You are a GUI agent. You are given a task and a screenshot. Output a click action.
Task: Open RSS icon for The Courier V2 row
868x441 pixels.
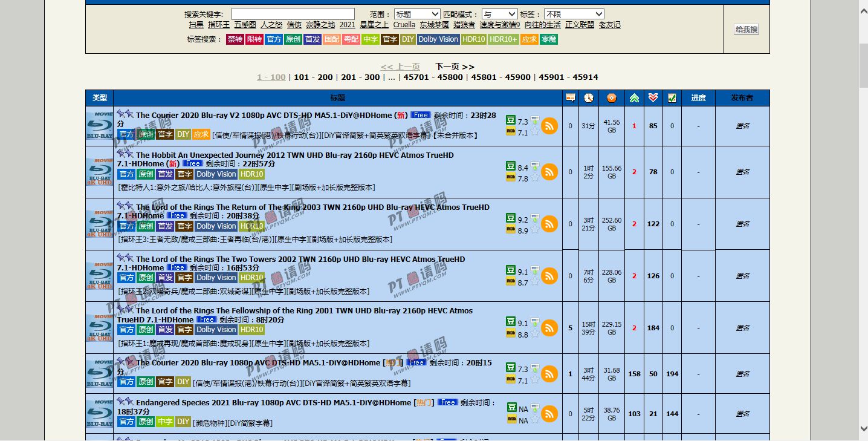[x=549, y=126]
